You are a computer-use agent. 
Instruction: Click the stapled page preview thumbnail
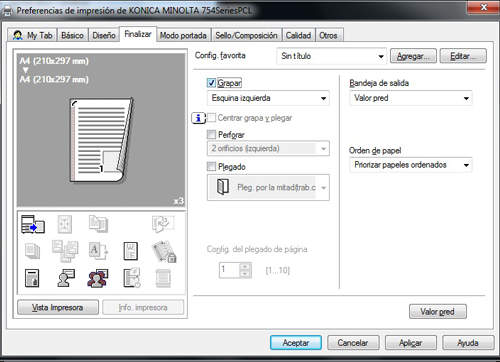[x=101, y=140]
